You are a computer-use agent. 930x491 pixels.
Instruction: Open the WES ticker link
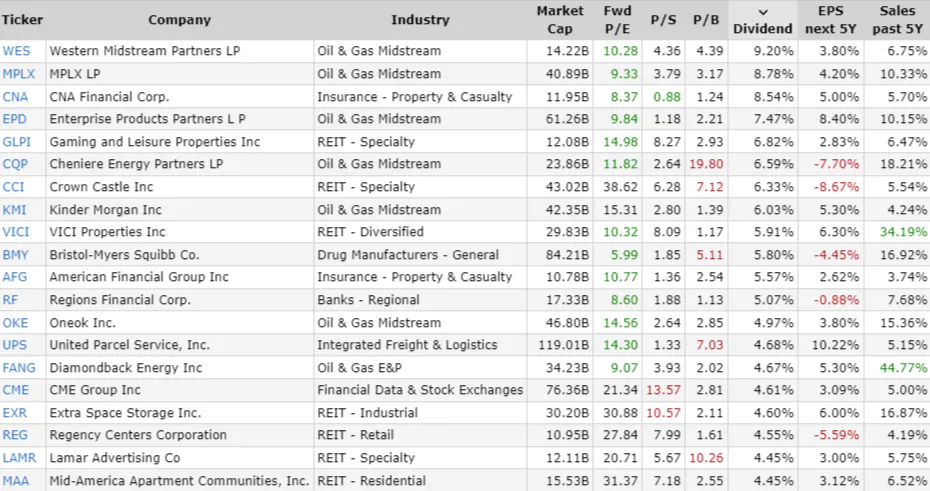16,51
